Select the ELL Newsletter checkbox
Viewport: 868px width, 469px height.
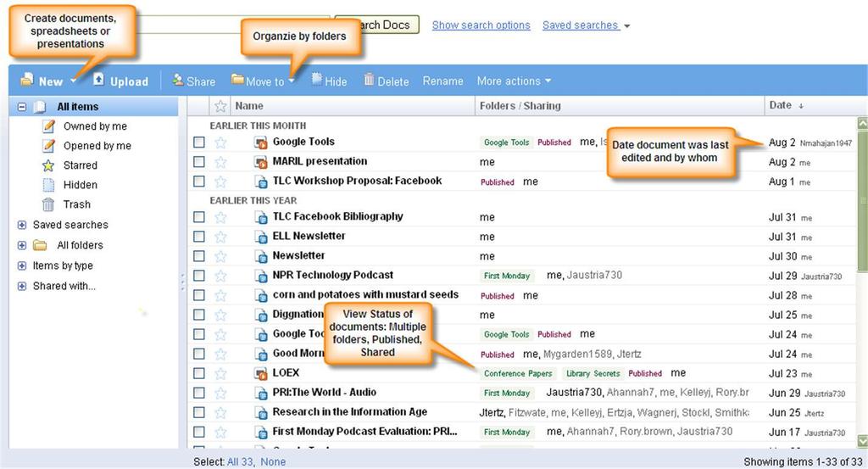pos(199,237)
